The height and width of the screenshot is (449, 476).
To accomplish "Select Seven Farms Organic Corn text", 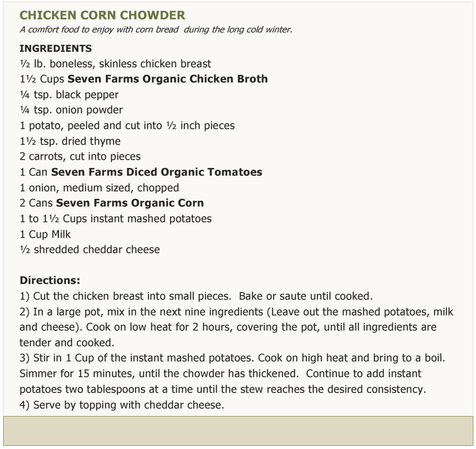I will (x=130, y=203).
